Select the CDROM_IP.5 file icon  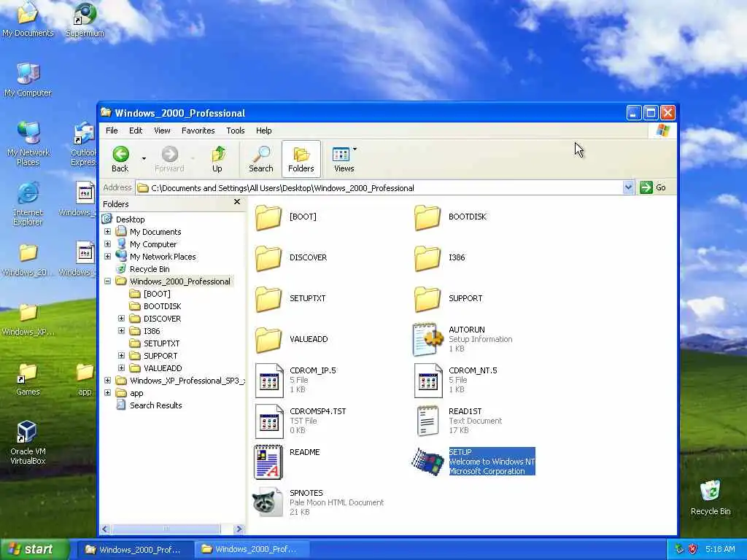[x=269, y=381]
